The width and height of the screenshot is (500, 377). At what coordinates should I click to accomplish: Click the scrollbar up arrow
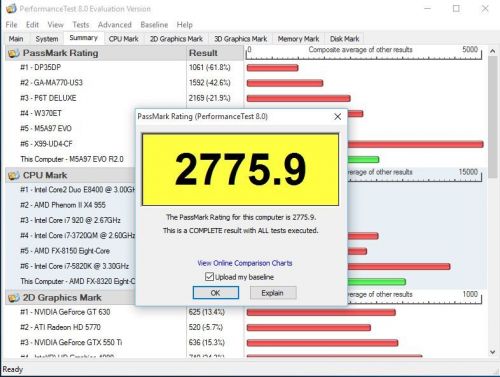tap(493, 51)
